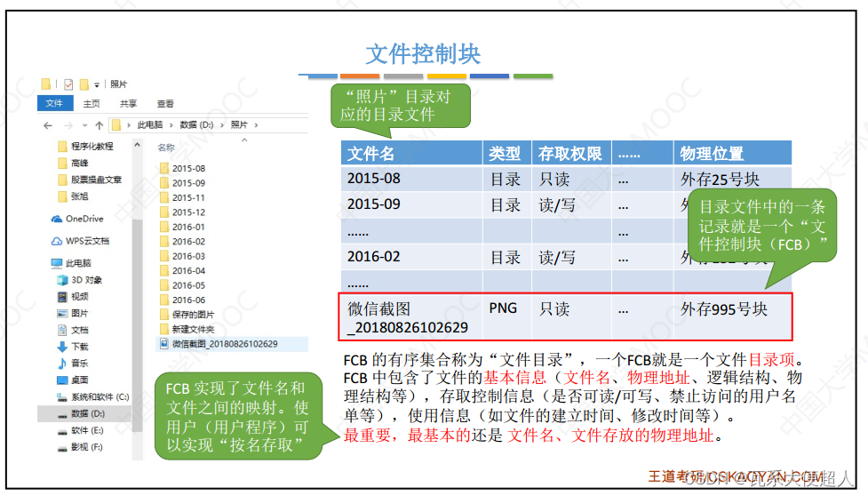Select the 2016-03 folder name

point(188,256)
